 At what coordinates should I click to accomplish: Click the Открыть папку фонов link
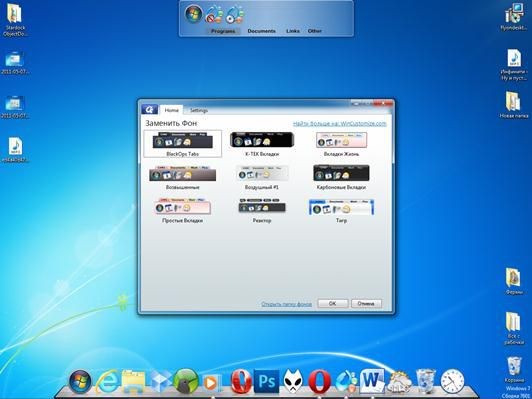[286, 304]
